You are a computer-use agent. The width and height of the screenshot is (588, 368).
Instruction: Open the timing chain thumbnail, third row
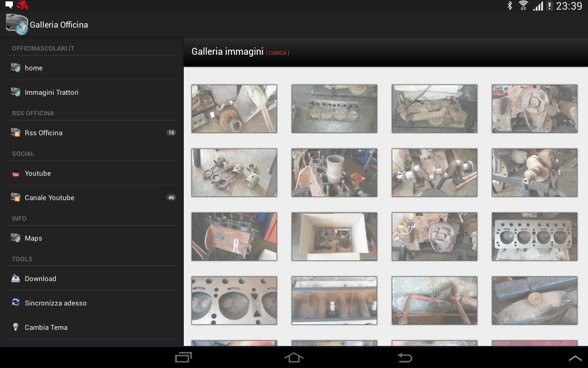pos(435,236)
